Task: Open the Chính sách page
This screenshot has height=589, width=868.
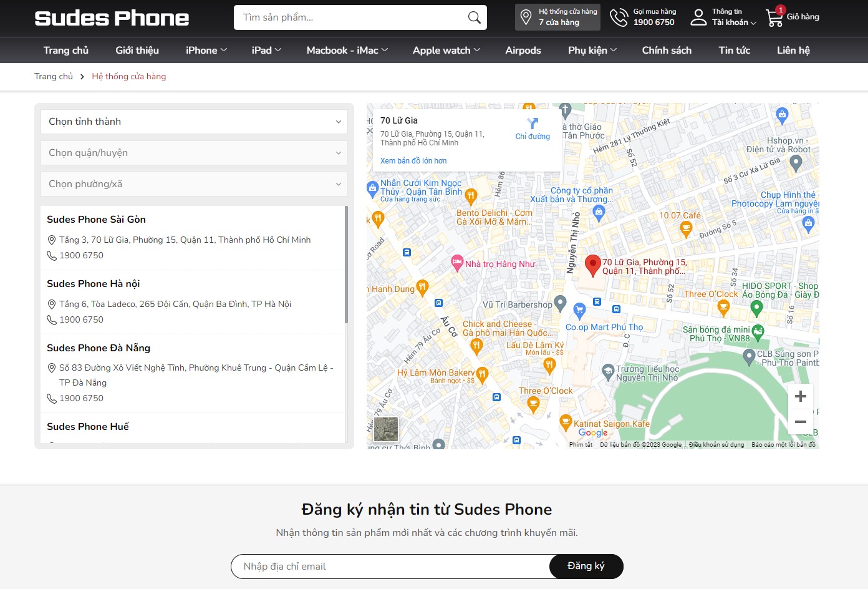Action: coord(667,51)
